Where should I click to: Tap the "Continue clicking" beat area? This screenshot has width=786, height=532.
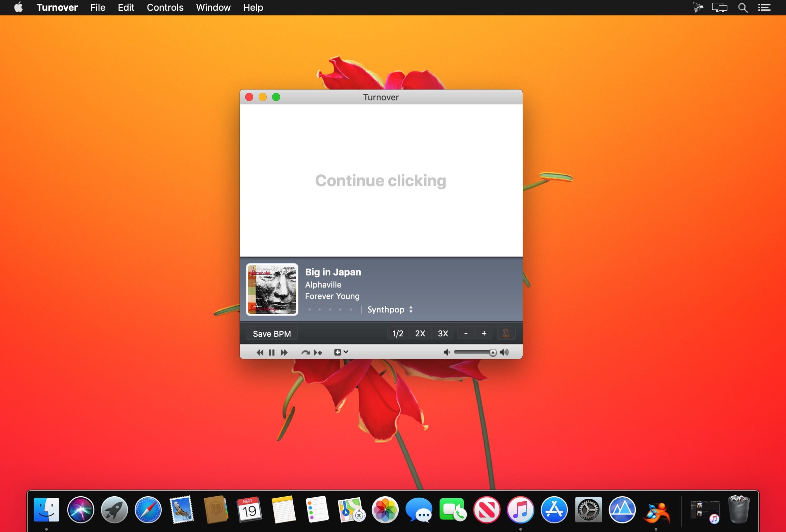point(381,180)
